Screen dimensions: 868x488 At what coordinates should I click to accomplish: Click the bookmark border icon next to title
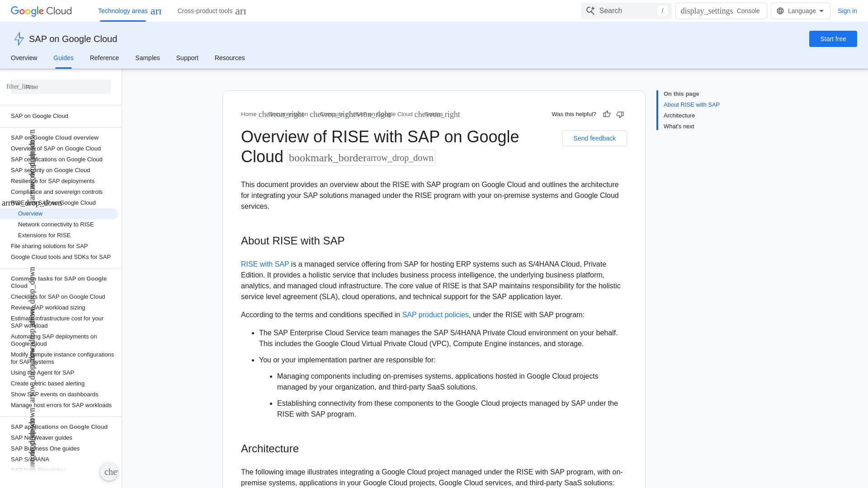(327, 158)
